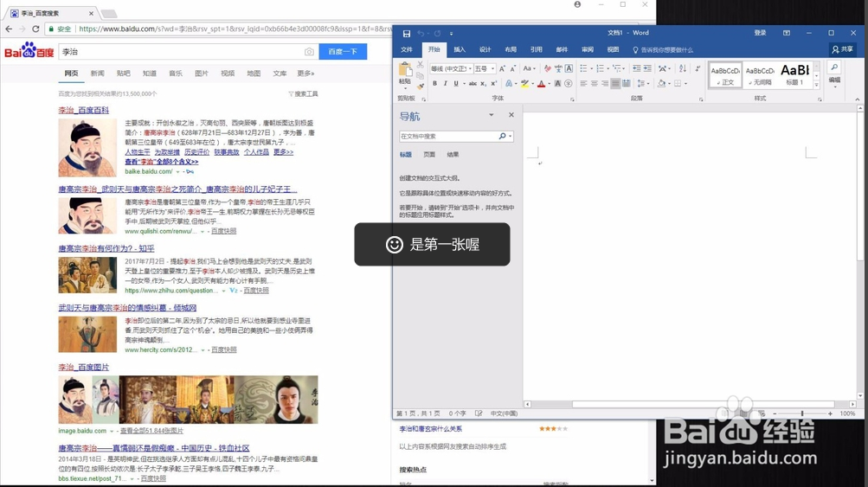Screen dimensions: 868x487
Task: Click the 共享 share button in Word
Action: [843, 49]
